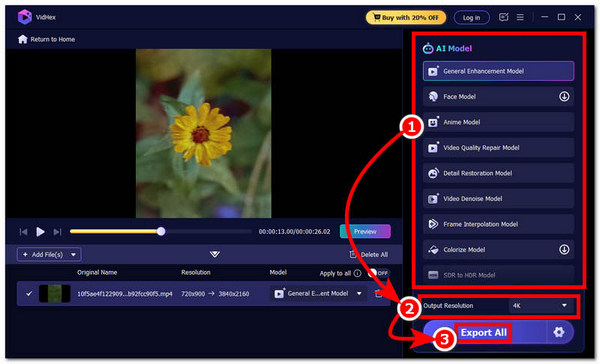This screenshot has width=600, height=364.
Task: Open export settings gear icon
Action: pyautogui.click(x=559, y=332)
